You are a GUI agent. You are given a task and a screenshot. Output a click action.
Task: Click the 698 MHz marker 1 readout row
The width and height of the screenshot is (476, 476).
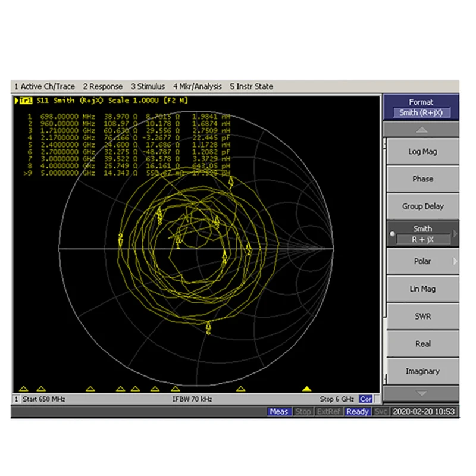pos(129,117)
